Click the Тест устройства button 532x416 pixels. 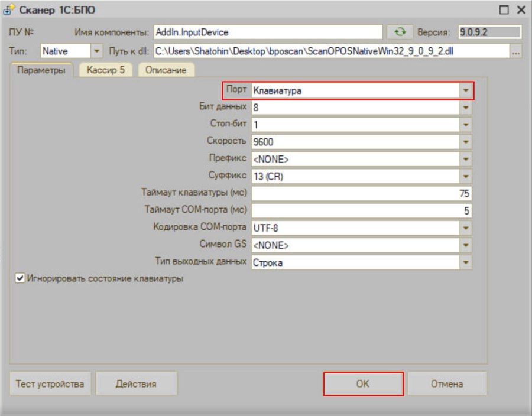pyautogui.click(x=50, y=383)
